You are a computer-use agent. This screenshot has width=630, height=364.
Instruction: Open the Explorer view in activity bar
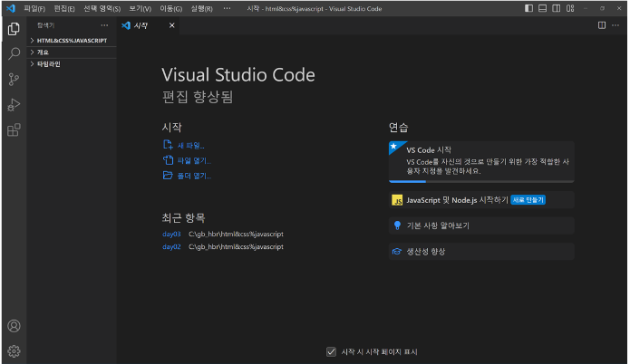click(14, 29)
